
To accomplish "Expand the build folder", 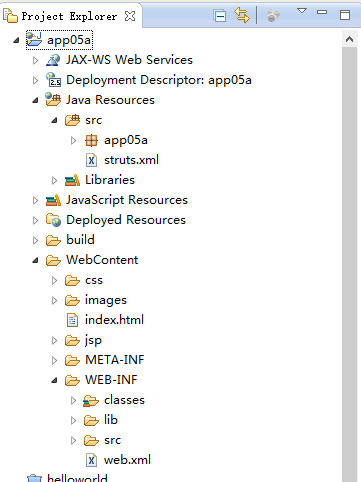I will (35, 240).
